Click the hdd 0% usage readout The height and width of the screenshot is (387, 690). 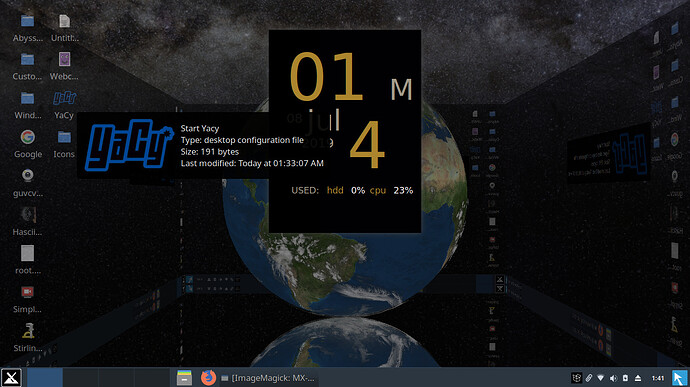tap(346, 190)
